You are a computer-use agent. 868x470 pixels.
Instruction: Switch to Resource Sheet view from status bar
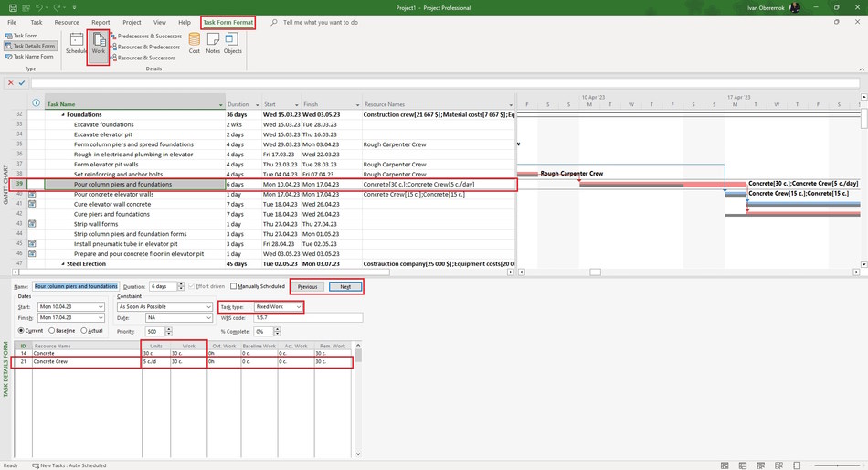pos(778,465)
